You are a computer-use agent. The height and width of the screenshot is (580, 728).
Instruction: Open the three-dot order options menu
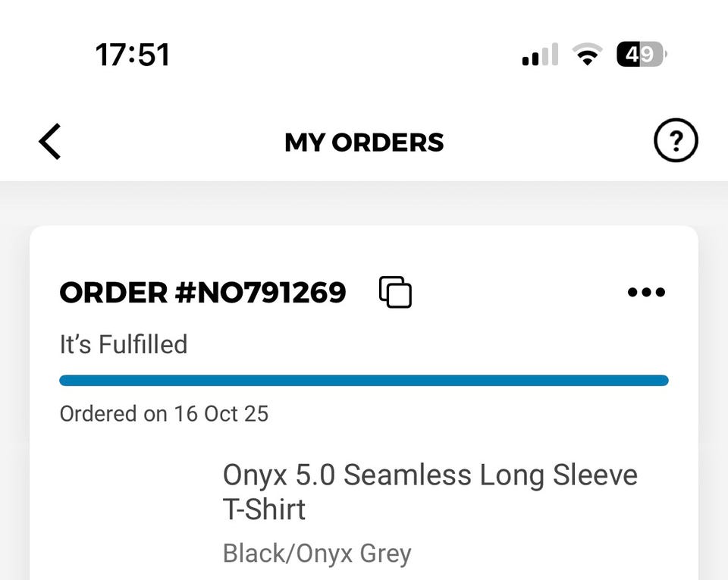[647, 293]
